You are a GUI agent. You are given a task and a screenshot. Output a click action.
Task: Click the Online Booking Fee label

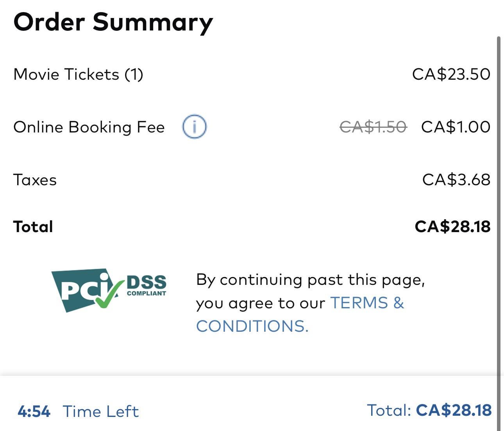(x=89, y=127)
